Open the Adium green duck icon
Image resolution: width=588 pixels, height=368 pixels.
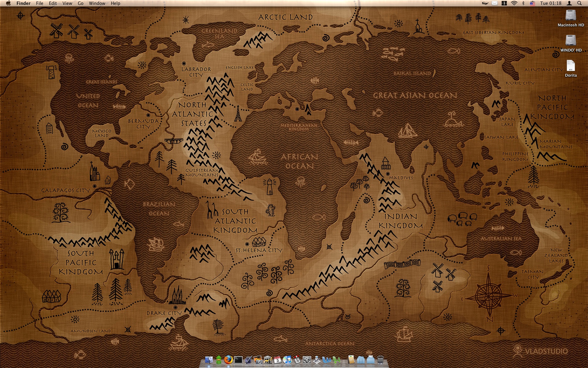point(219,360)
